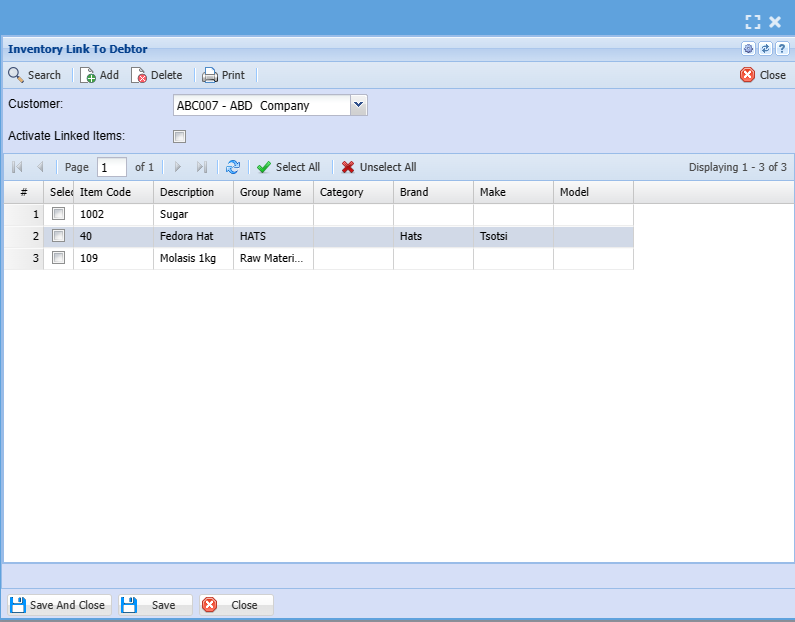Click the Save button at the bottom
The height and width of the screenshot is (622, 795).
tap(155, 605)
